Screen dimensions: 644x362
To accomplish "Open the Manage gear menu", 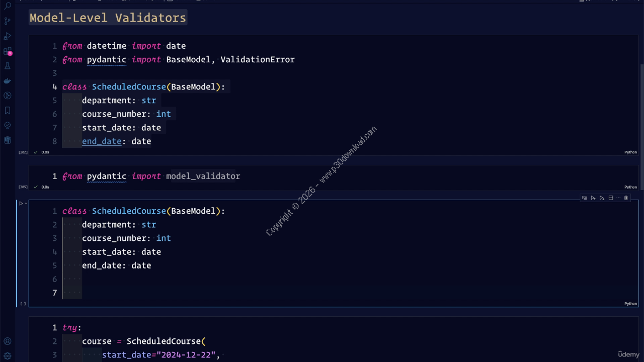I will 8,356.
